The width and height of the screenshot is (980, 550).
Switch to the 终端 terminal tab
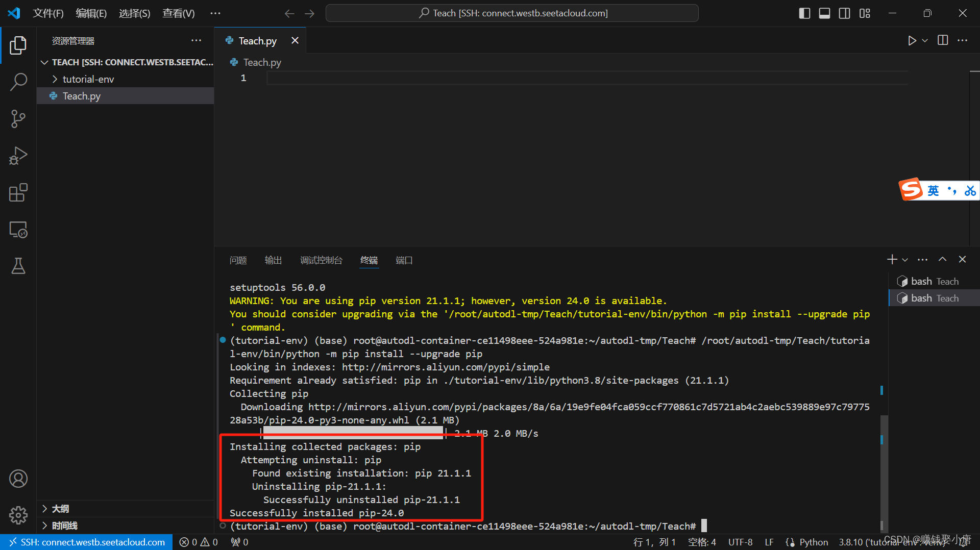pos(369,260)
